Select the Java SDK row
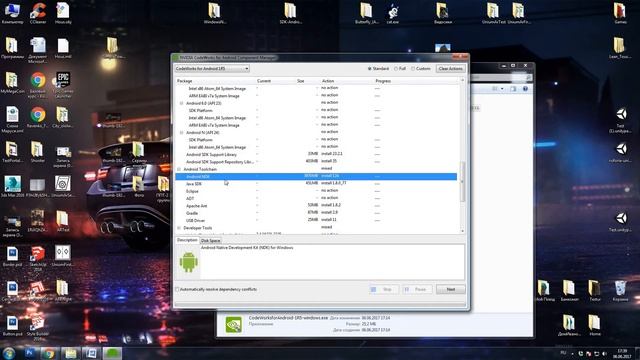The height and width of the screenshot is (360, 640). click(x=316, y=184)
